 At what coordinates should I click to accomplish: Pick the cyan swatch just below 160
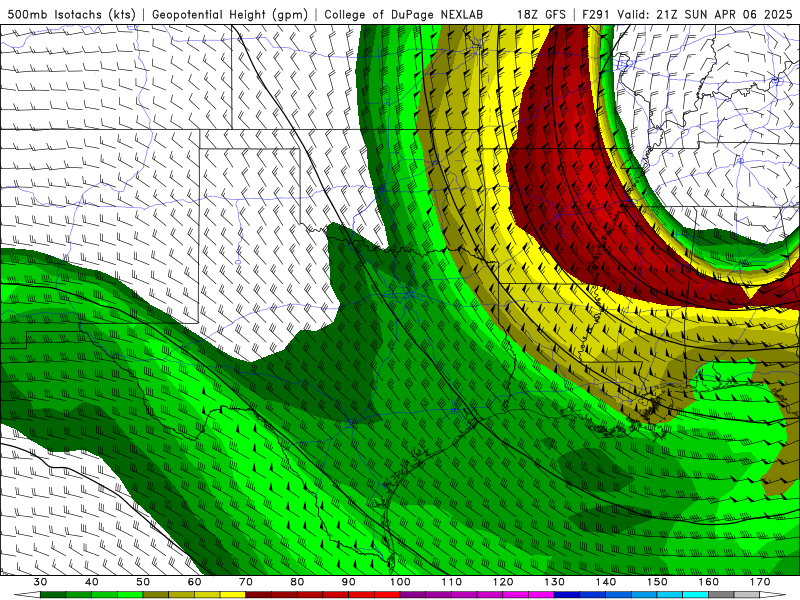pos(695,595)
